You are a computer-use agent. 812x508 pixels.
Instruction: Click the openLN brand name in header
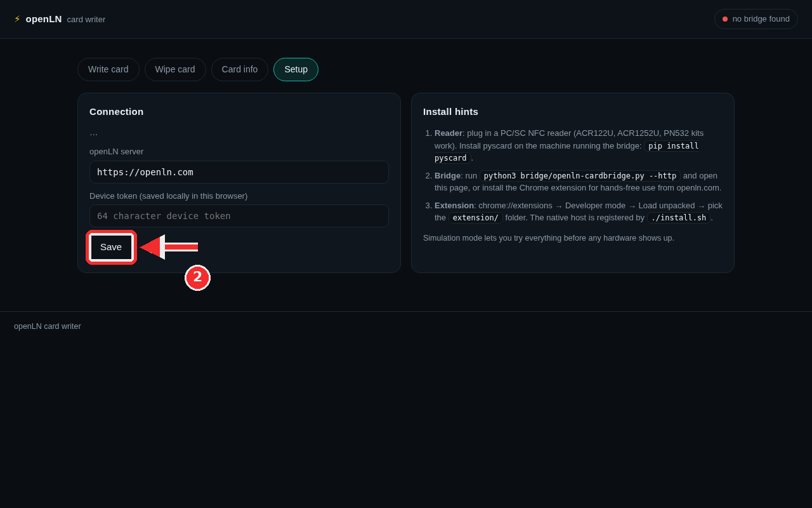(x=44, y=19)
